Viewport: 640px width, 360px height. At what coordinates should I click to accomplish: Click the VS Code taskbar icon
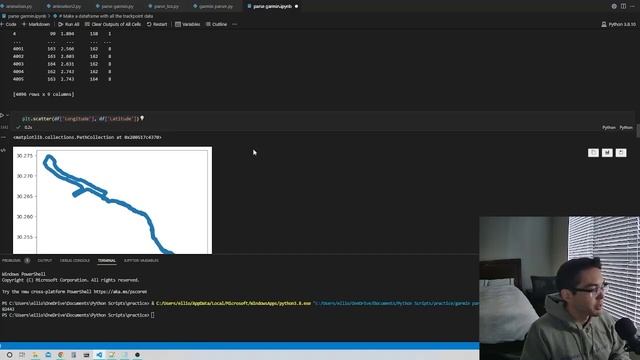(99, 355)
